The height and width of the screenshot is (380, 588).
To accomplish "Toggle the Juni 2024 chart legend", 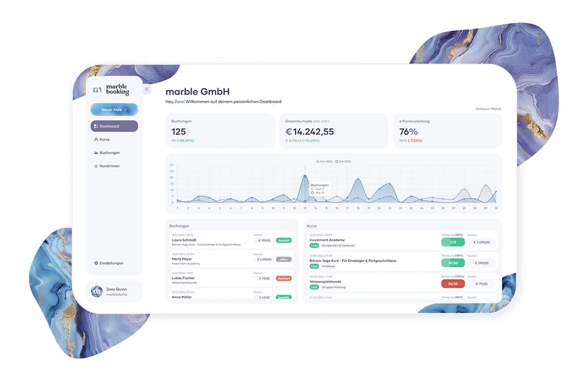I will pyautogui.click(x=324, y=161).
